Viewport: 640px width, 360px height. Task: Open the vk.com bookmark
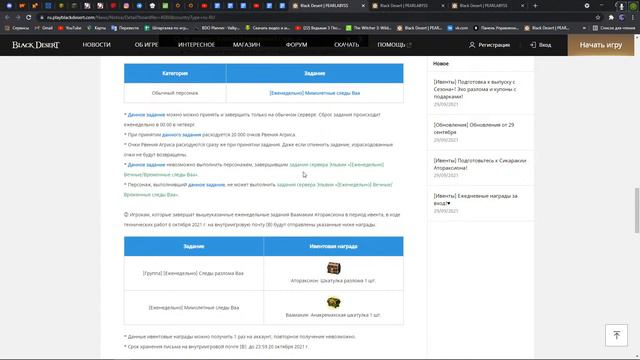(x=458, y=28)
